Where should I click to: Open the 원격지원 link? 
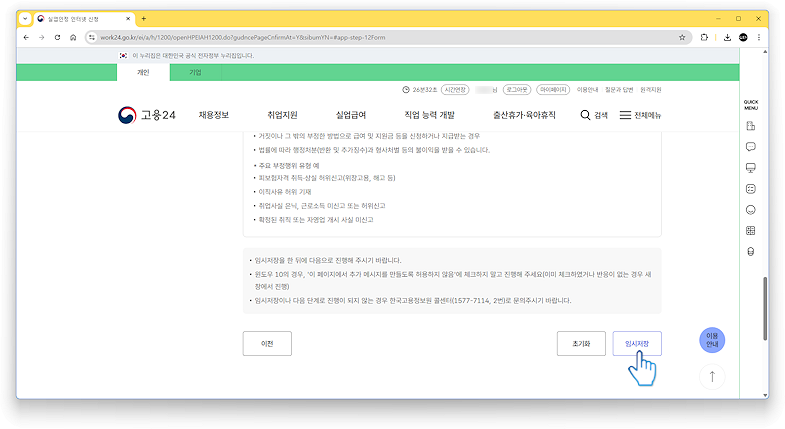(x=651, y=90)
